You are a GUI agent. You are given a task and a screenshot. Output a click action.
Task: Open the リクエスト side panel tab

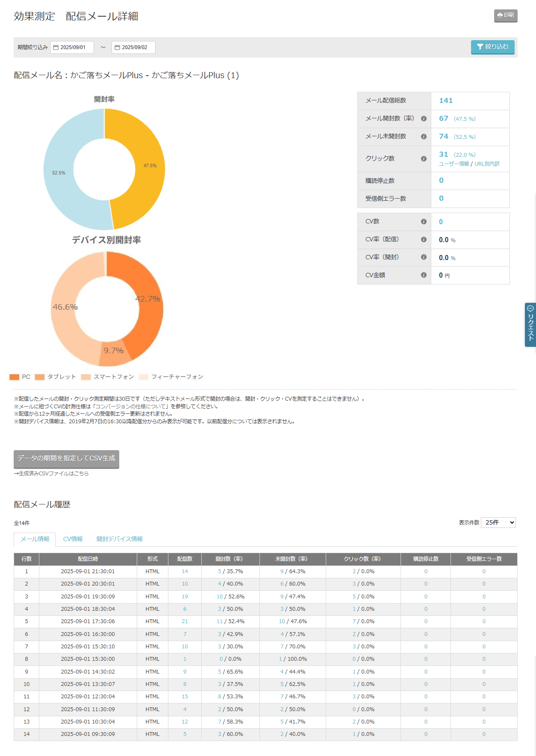[530, 325]
